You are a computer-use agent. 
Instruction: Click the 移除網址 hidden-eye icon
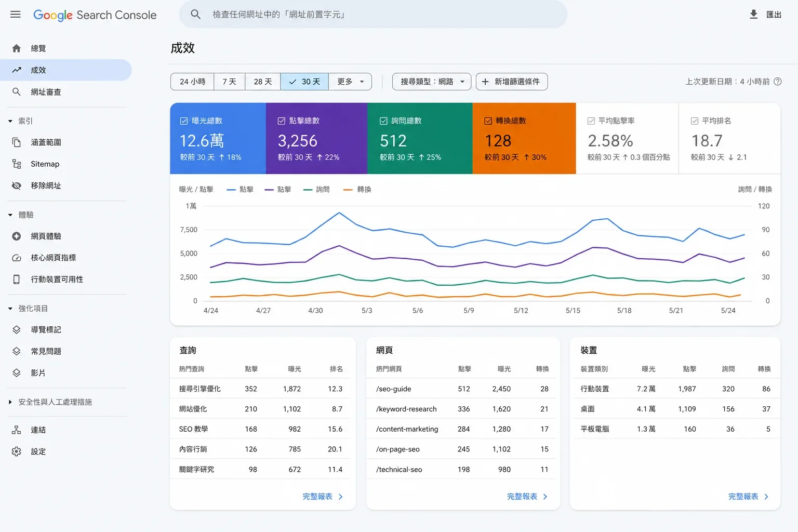(x=17, y=185)
